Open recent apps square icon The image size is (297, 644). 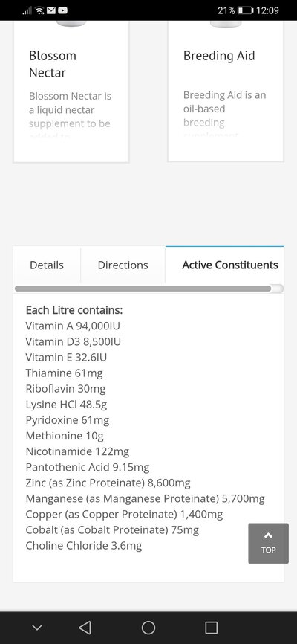point(212,627)
